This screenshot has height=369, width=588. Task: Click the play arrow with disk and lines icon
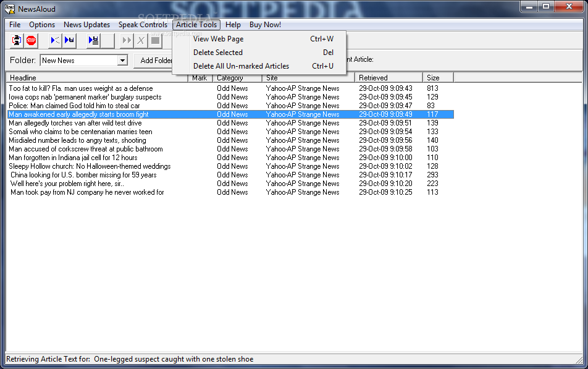[x=93, y=40]
